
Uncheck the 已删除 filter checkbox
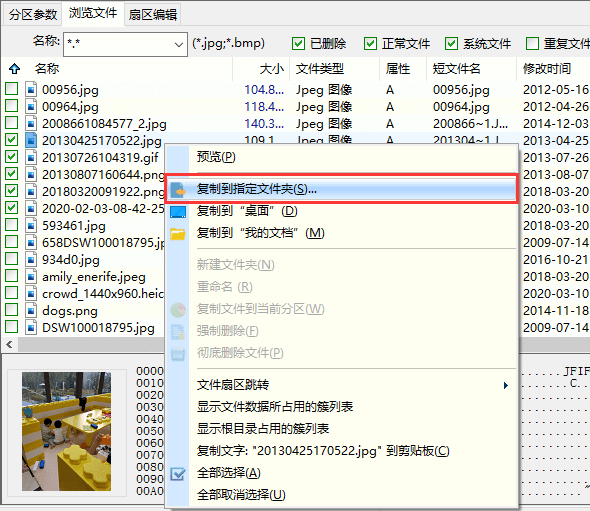click(x=298, y=44)
